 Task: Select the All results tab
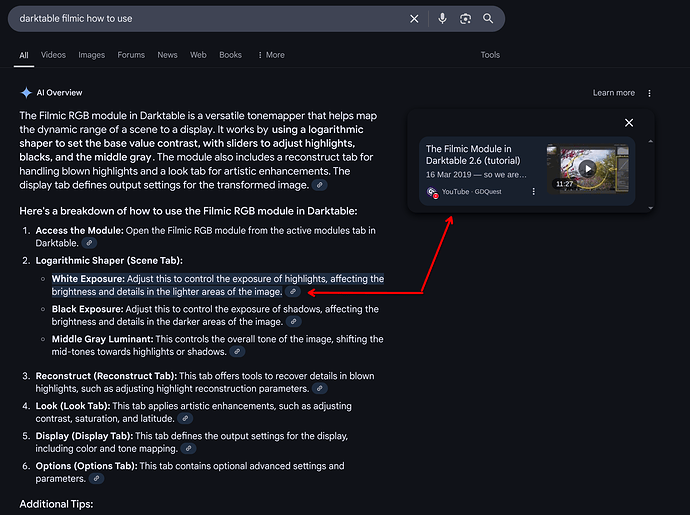pos(24,55)
